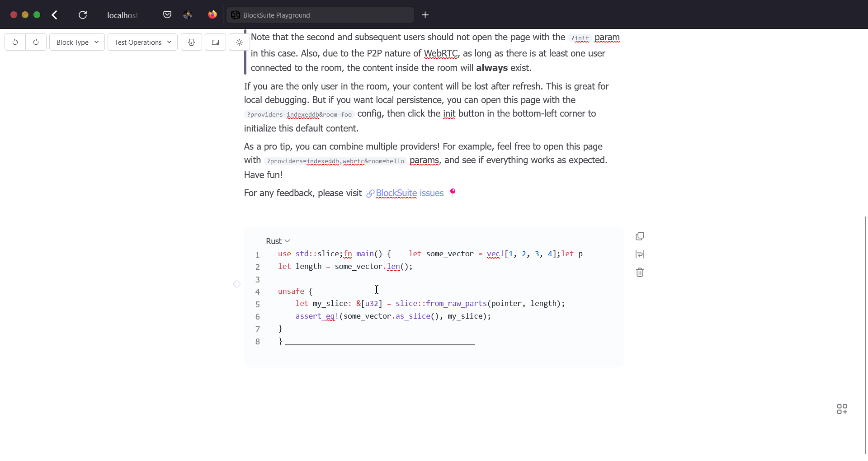Delete the Rust code block

[x=640, y=272]
